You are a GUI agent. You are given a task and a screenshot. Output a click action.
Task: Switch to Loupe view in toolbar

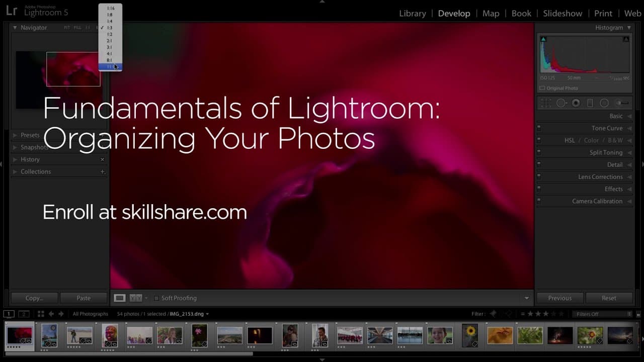coord(120,298)
